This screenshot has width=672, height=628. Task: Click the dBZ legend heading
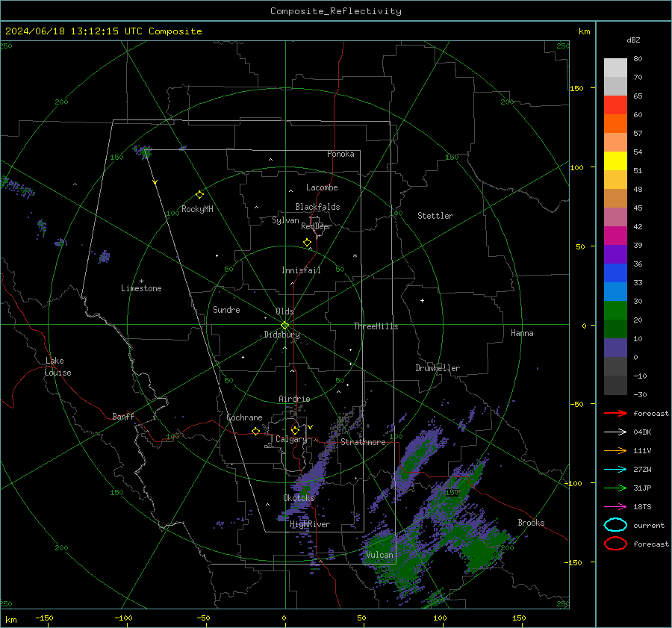click(x=633, y=40)
